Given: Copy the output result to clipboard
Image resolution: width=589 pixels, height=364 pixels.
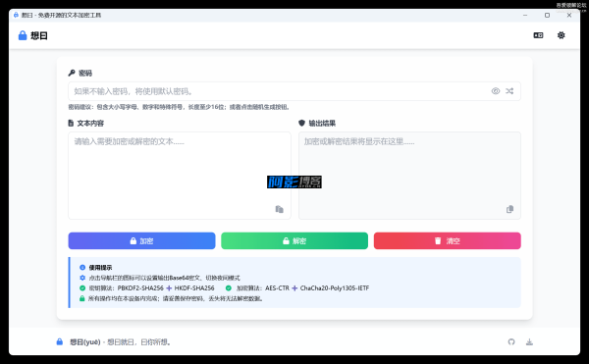Looking at the screenshot, I should (x=509, y=209).
